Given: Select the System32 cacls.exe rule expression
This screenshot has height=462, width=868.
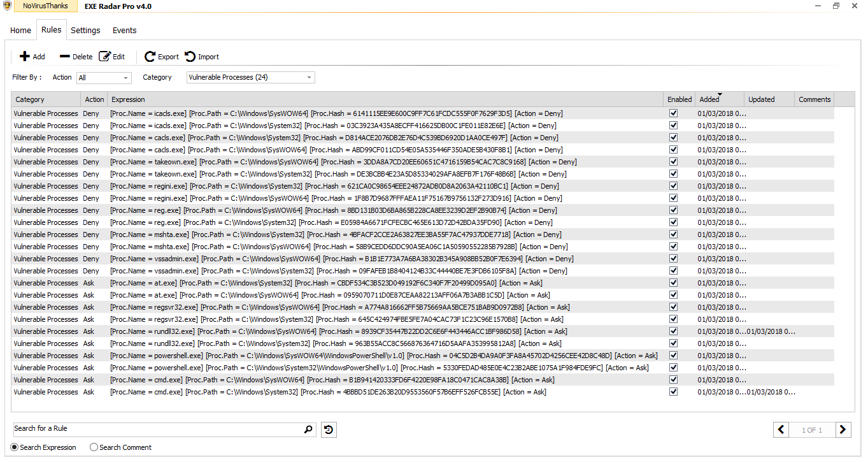Looking at the screenshot, I should (x=334, y=138).
